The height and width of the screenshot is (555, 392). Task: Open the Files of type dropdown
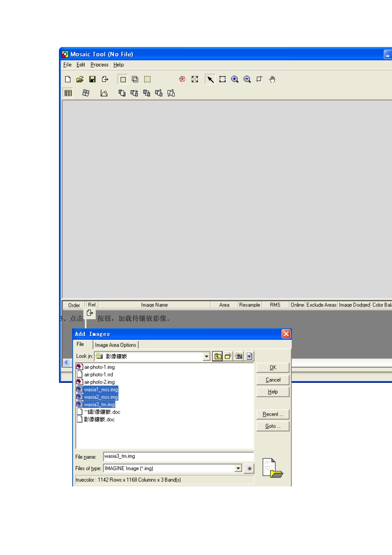[x=238, y=468]
